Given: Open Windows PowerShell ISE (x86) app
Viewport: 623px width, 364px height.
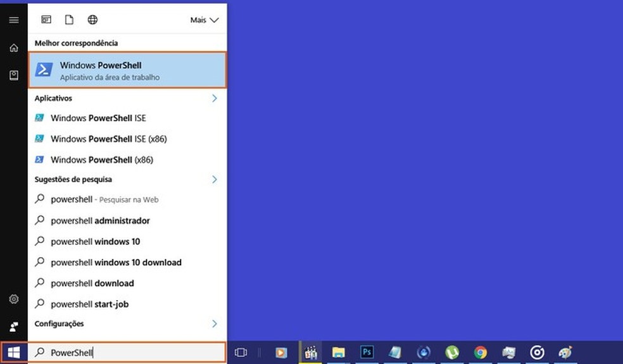Looking at the screenshot, I should tap(127, 139).
